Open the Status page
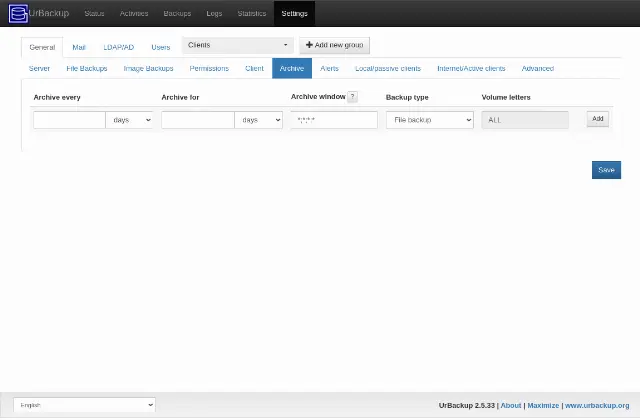Viewport: 640px width, 420px height. click(x=94, y=13)
